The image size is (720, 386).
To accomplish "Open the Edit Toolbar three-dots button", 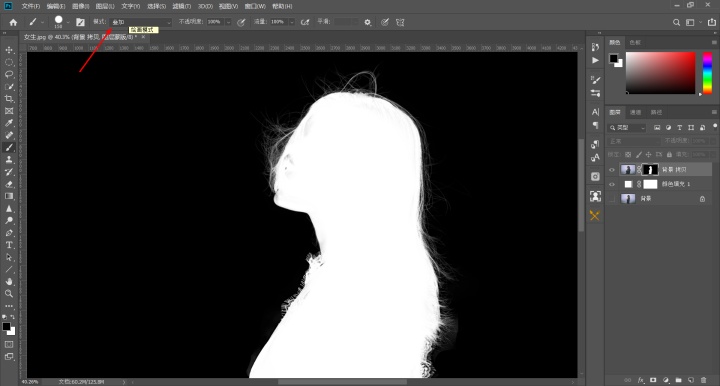I will pos(9,306).
